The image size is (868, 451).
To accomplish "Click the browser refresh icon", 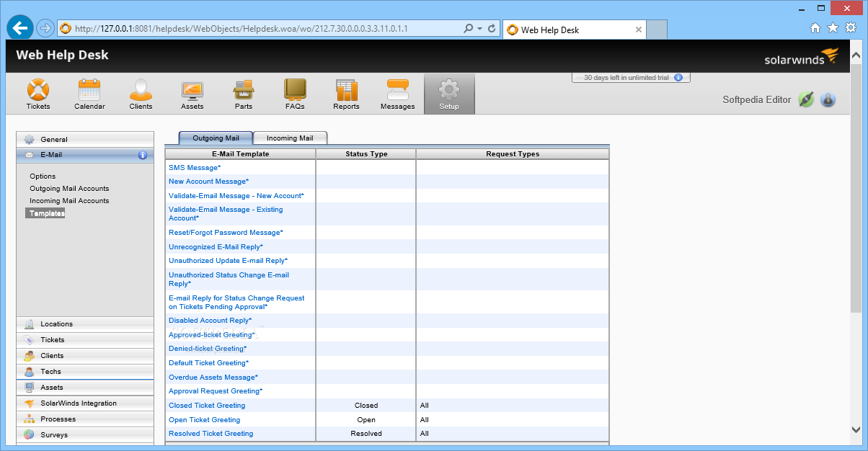I will [492, 29].
